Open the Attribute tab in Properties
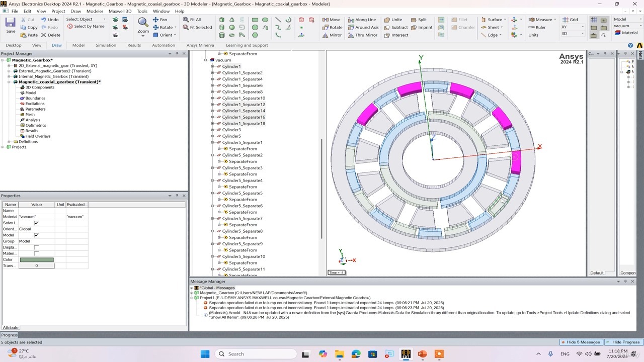This screenshot has width=644, height=362. click(11, 328)
